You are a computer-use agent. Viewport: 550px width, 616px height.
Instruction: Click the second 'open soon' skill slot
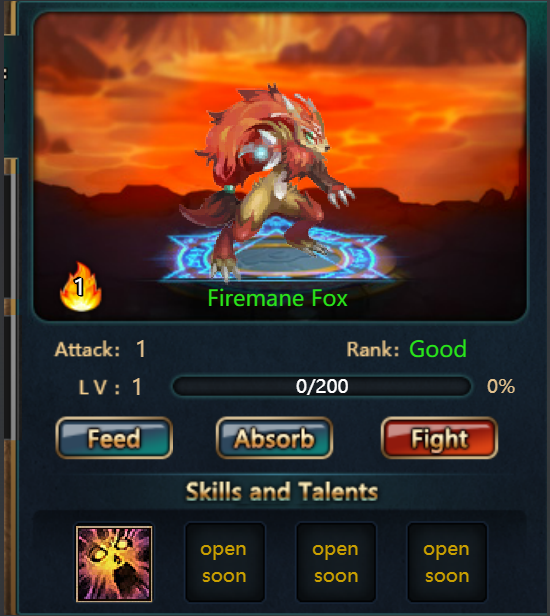pos(336,562)
